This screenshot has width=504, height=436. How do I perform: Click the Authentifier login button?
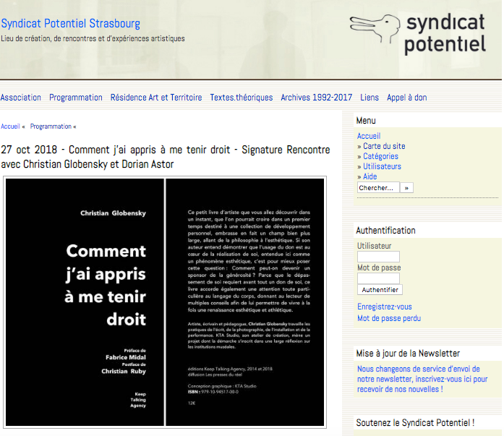point(380,290)
